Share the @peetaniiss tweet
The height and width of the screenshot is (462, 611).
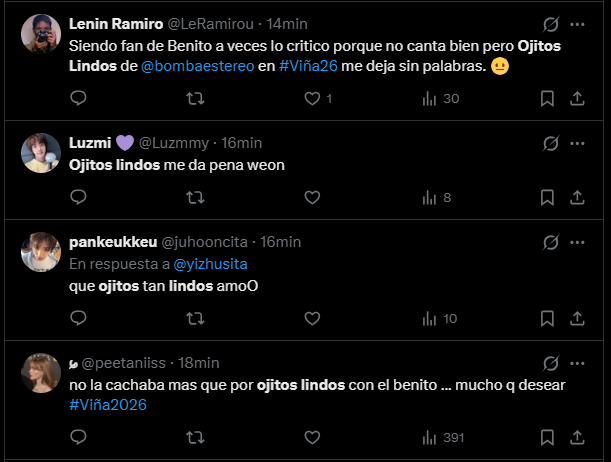coord(577,437)
